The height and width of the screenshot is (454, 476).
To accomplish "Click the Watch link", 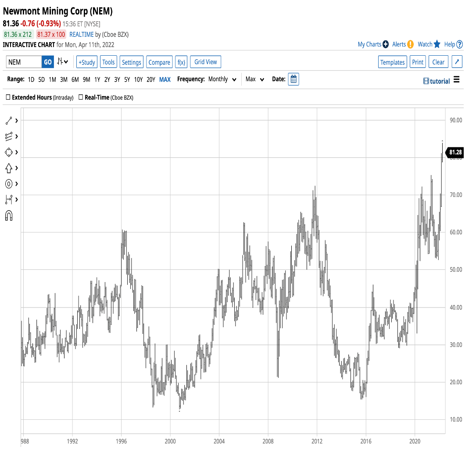I will (425, 44).
